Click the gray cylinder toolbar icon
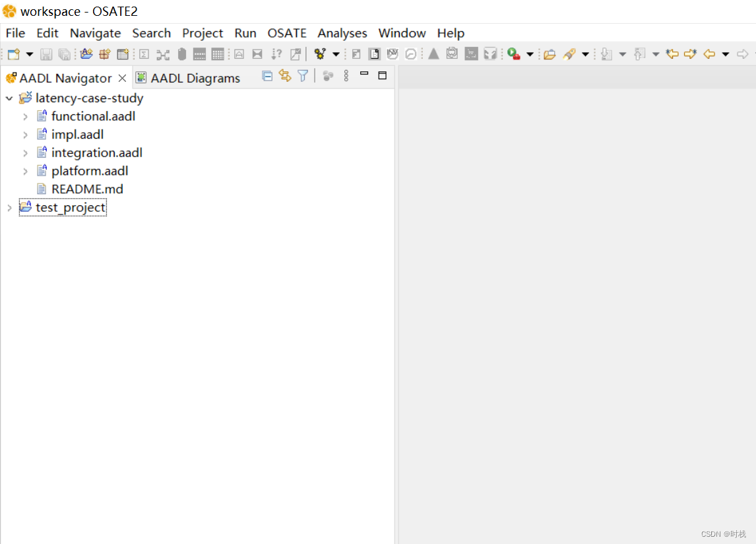 [x=182, y=54]
